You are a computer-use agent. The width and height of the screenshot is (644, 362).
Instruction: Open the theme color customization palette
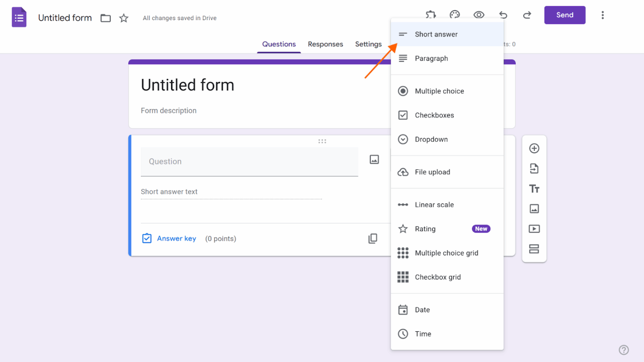tap(454, 15)
